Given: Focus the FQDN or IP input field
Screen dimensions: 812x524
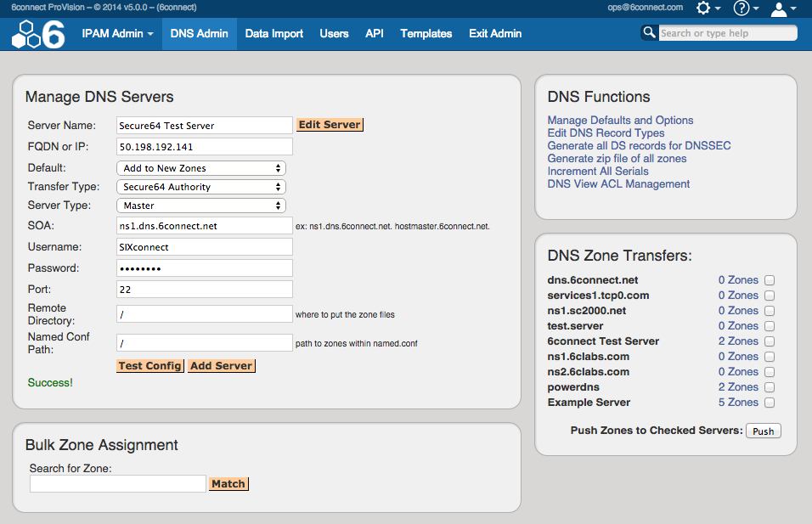Looking at the screenshot, I should (205, 147).
